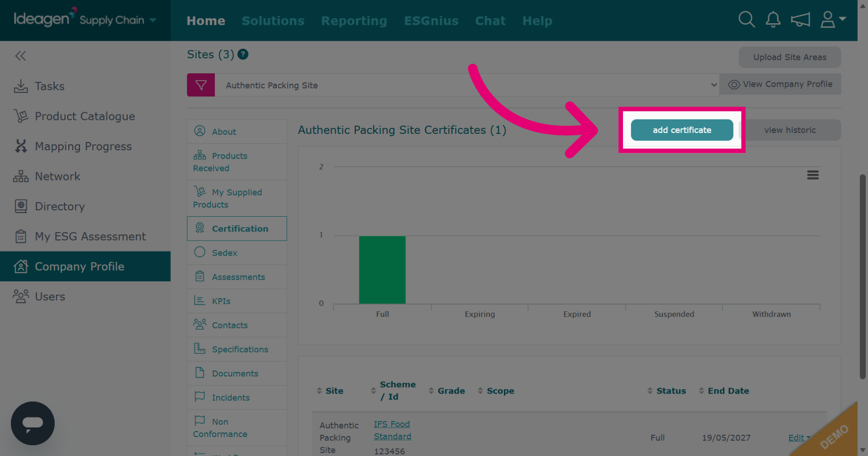Viewport: 868px width, 456px height.
Task: Open the chart hamburger menu
Action: click(813, 175)
